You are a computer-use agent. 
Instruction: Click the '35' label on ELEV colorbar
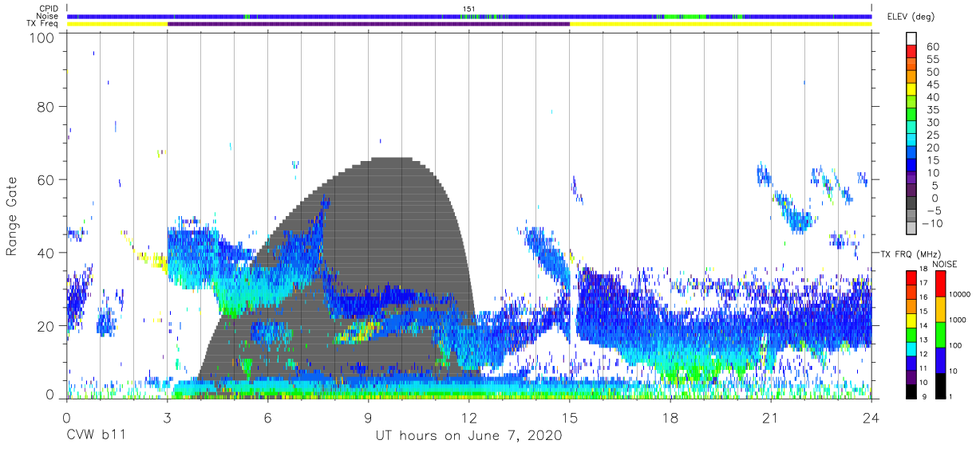pos(932,110)
